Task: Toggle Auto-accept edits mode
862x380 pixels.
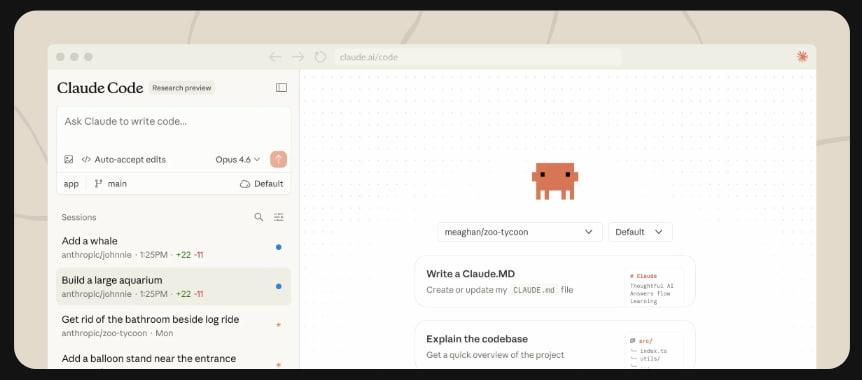Action: click(124, 159)
